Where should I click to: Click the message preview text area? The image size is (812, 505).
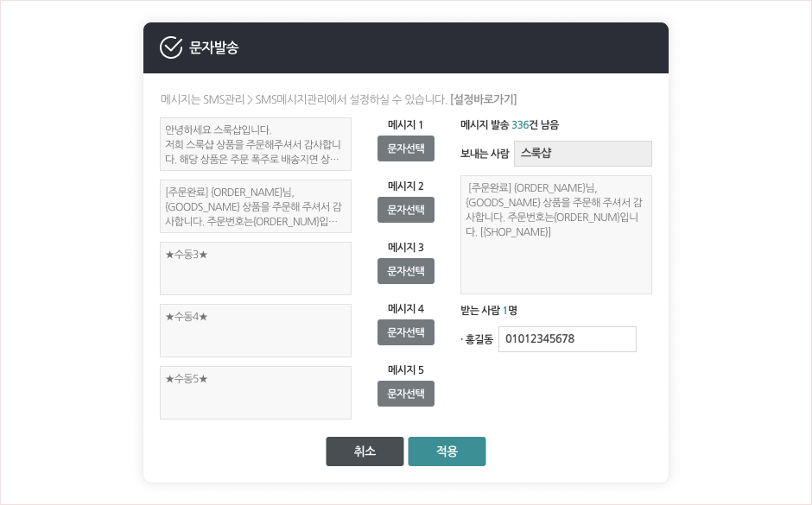[x=555, y=235]
